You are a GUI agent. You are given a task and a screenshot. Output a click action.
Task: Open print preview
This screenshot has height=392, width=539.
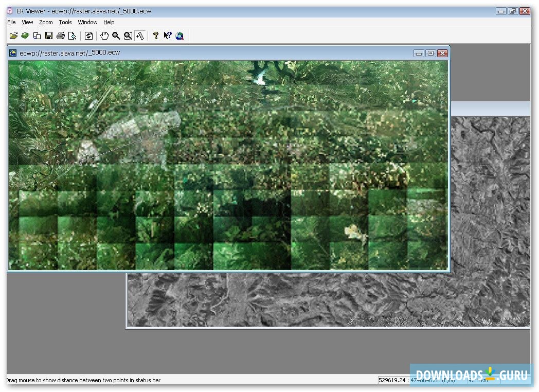click(x=73, y=35)
